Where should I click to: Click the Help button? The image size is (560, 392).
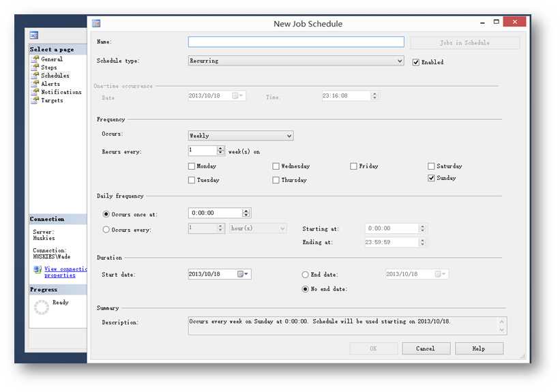[480, 348]
